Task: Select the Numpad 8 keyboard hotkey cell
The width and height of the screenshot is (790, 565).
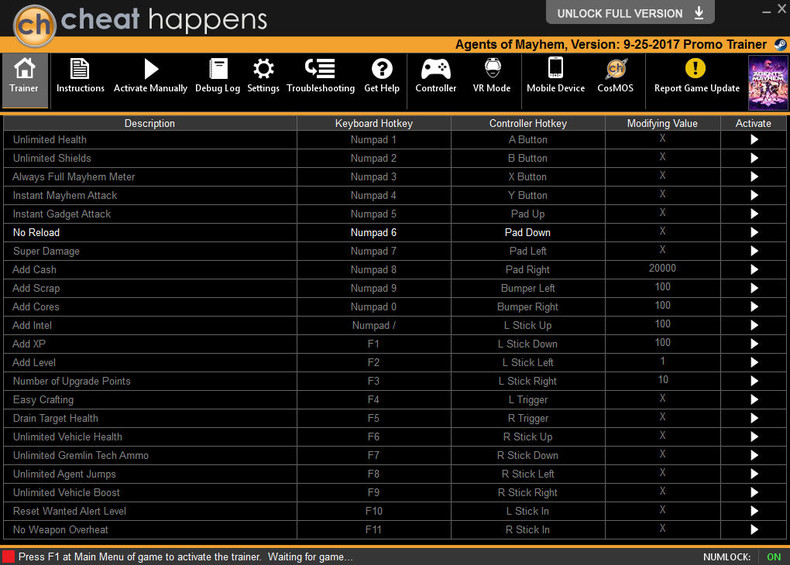Action: tap(373, 270)
